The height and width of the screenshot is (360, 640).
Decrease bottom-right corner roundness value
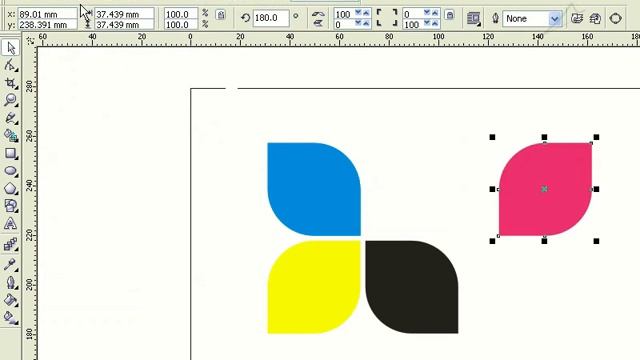point(427,24)
